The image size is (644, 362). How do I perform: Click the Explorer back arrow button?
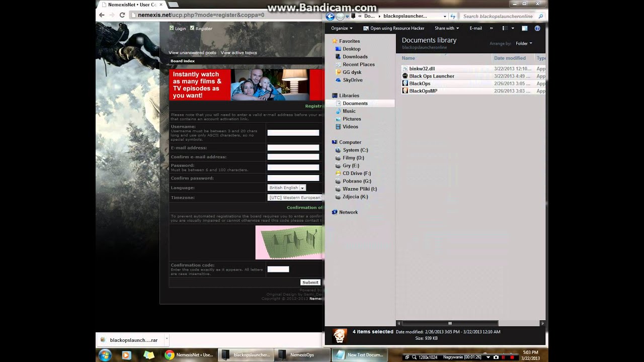tap(330, 16)
